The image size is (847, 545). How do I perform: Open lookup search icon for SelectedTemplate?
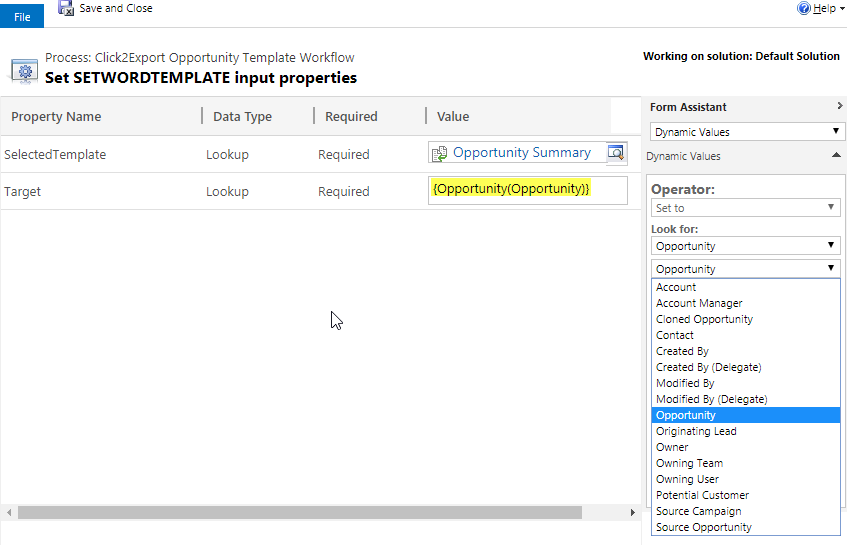coord(616,153)
